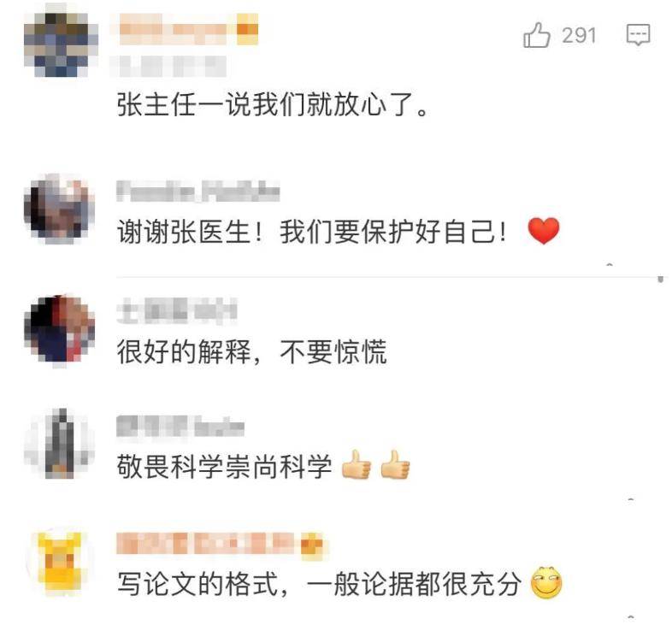
Task: Click the smiling face emoji
Action: tap(546, 582)
